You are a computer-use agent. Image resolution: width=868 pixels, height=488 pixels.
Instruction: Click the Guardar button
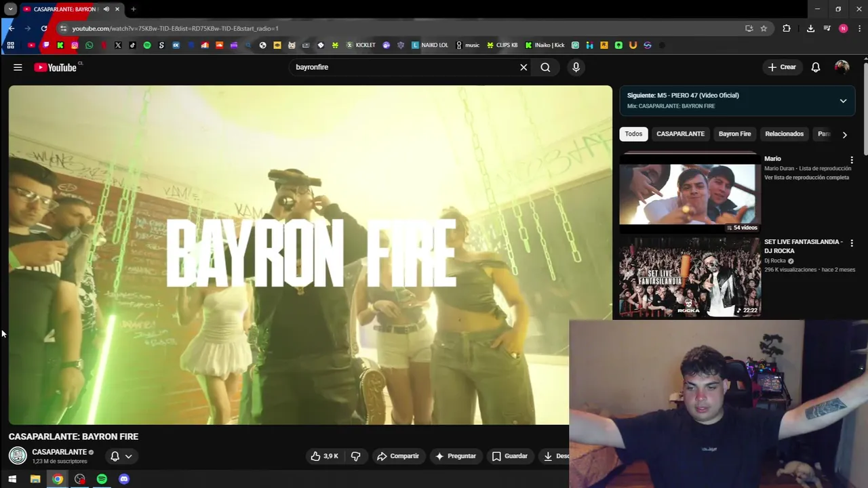click(x=509, y=456)
